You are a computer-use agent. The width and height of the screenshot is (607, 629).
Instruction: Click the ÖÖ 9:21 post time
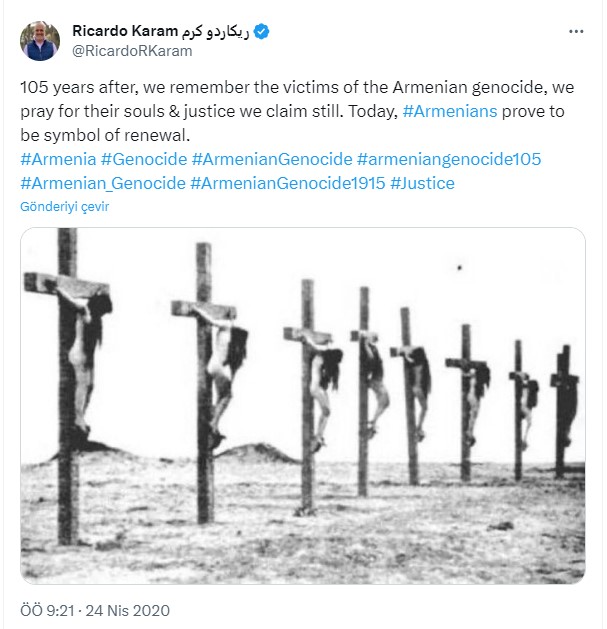pos(47,611)
